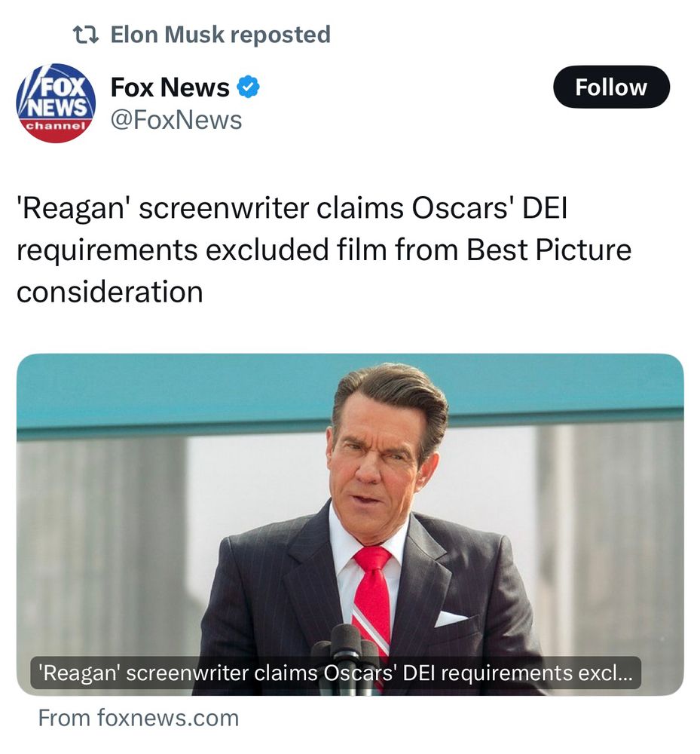This screenshot has height=754, width=700.
Task: Open the linked foxnews.com article card
Action: [350, 520]
